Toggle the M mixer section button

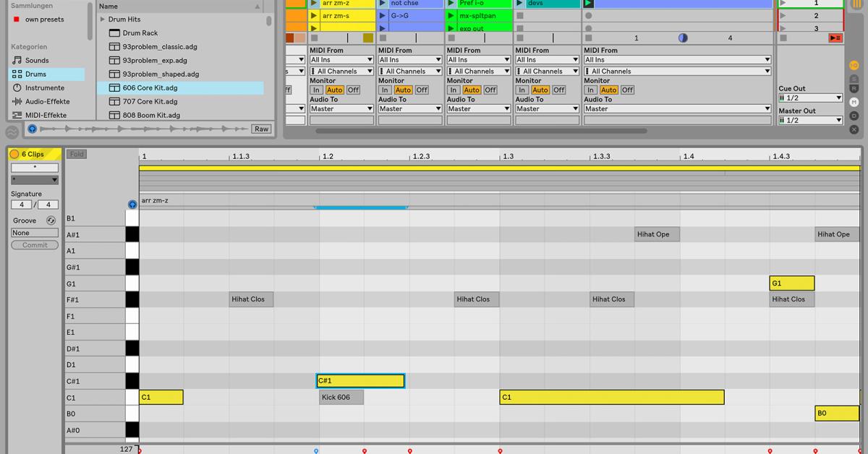point(854,102)
